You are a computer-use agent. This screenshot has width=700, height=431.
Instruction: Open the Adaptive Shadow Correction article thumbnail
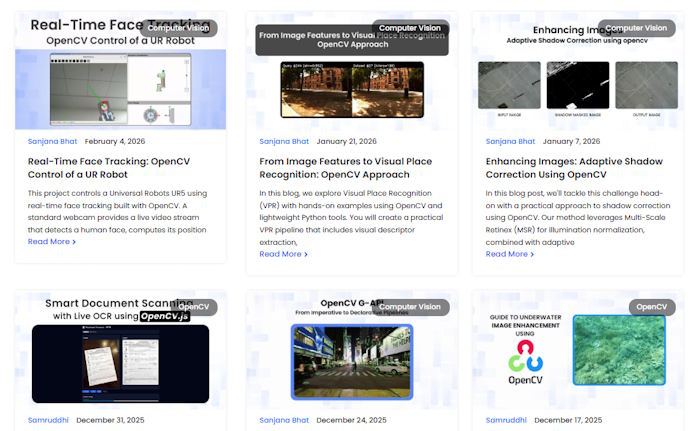click(x=578, y=71)
